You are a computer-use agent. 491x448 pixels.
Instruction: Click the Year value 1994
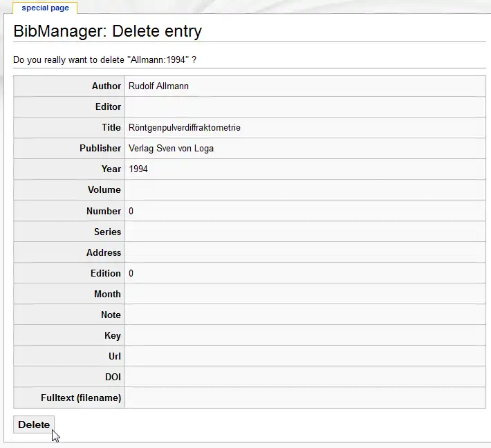click(x=138, y=169)
